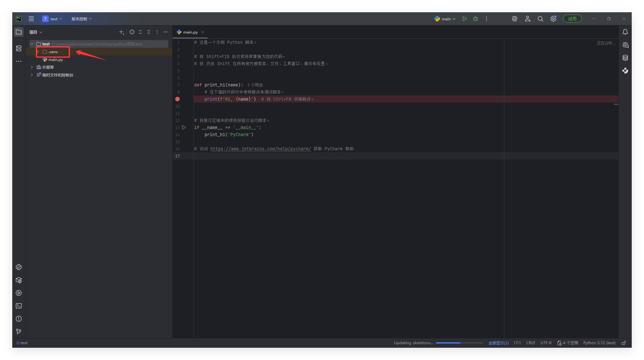The height and width of the screenshot is (360, 644).
Task: Open the Git tool window icon
Action: [19, 332]
